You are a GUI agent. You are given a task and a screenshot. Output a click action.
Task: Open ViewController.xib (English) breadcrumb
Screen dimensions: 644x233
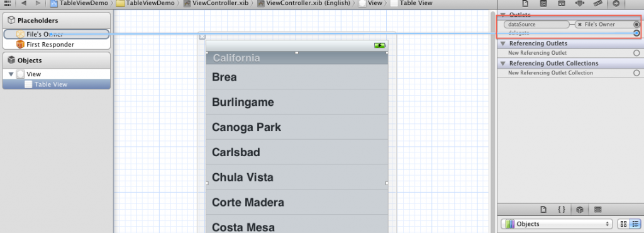pyautogui.click(x=304, y=3)
